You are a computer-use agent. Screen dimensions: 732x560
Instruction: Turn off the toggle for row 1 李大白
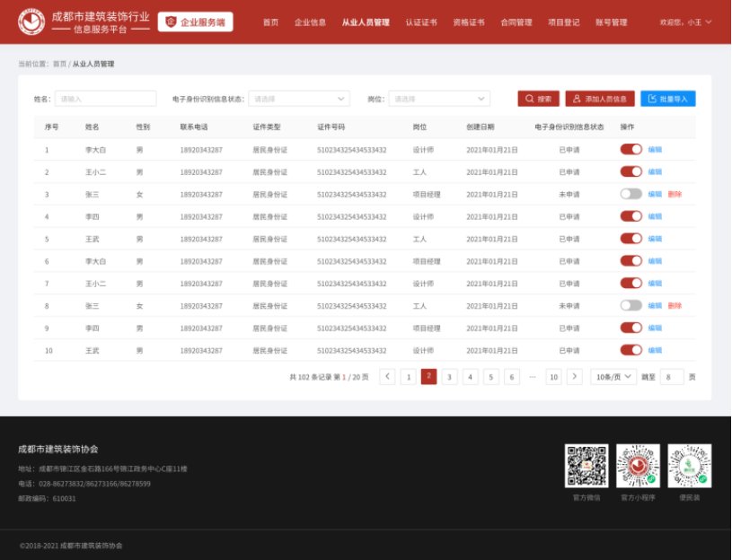[631, 150]
